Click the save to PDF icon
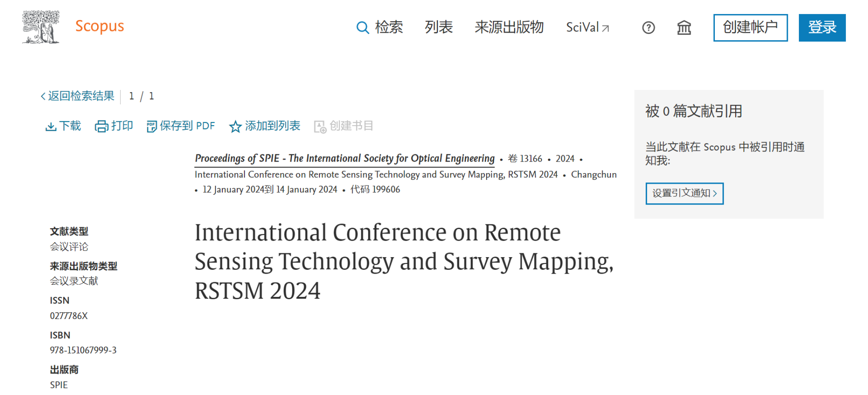Screen dimensions: 868x395 click(x=151, y=126)
